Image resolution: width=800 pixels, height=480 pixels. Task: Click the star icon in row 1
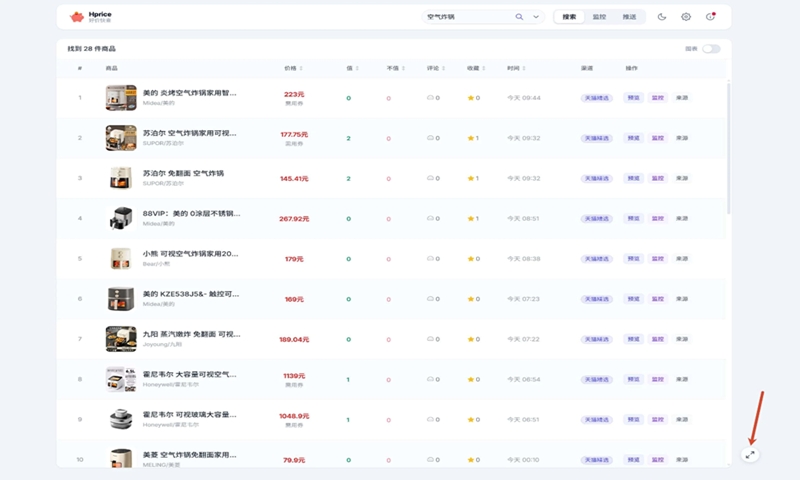pyautogui.click(x=470, y=98)
